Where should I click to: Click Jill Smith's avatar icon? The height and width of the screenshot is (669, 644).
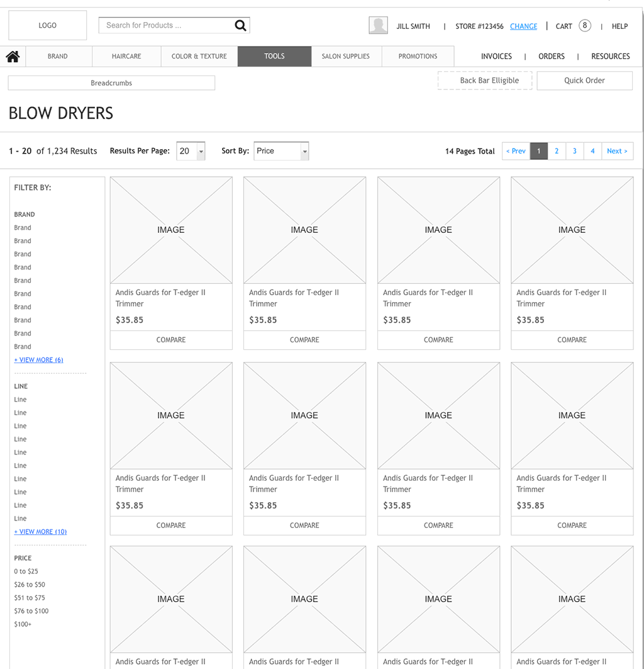(x=379, y=26)
